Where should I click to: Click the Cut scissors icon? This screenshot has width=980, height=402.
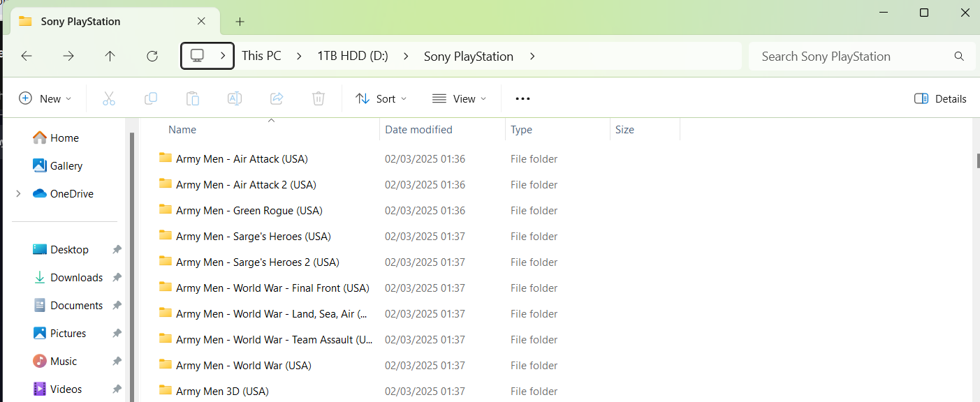pyautogui.click(x=109, y=98)
